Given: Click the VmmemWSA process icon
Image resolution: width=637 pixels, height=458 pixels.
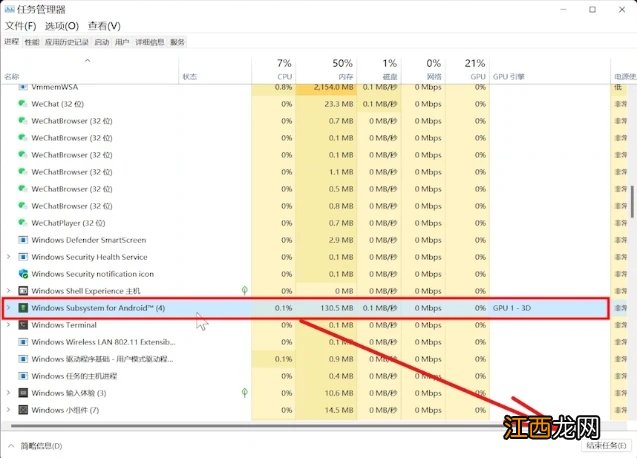Looking at the screenshot, I should coord(23,87).
